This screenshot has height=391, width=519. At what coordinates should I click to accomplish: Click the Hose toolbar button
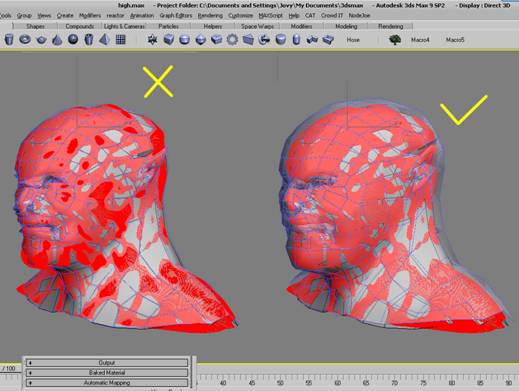click(353, 40)
